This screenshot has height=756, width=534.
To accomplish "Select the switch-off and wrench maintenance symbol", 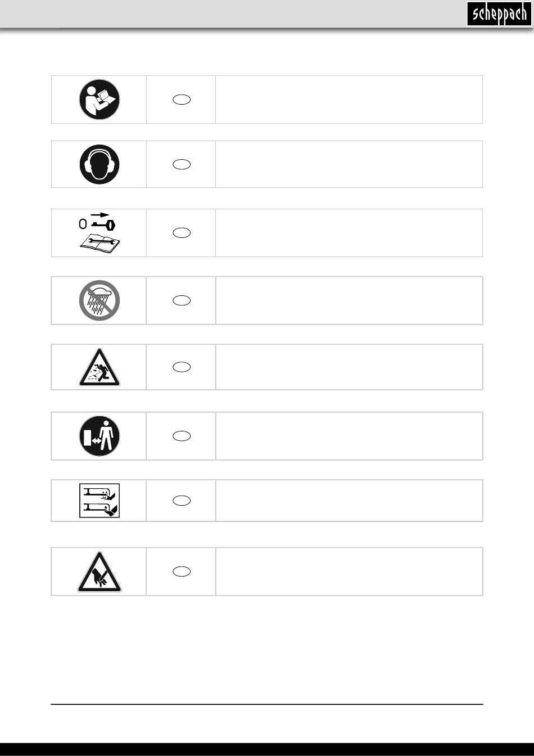I will click(x=99, y=232).
